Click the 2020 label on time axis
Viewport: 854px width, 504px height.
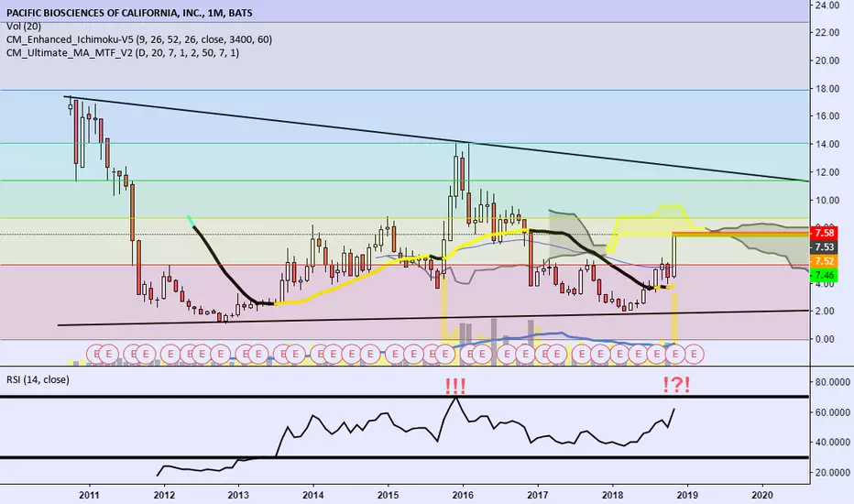(762, 495)
